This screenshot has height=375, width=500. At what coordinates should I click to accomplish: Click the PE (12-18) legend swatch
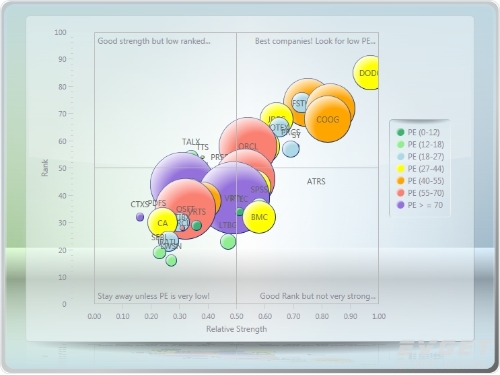click(400, 144)
